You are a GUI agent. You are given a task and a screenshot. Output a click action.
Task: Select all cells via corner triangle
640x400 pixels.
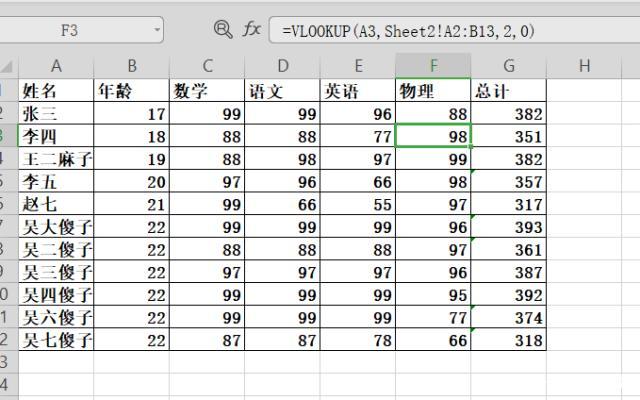click(x=8, y=66)
